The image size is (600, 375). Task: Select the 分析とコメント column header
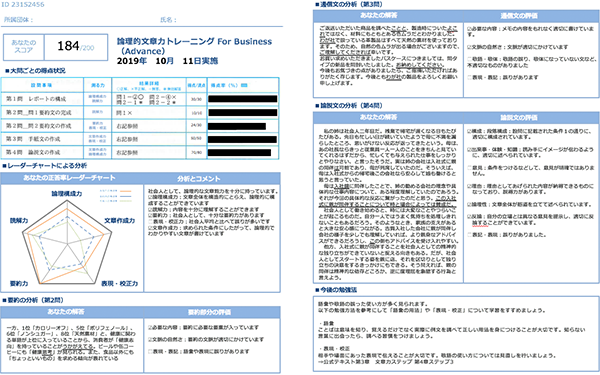coord(199,179)
